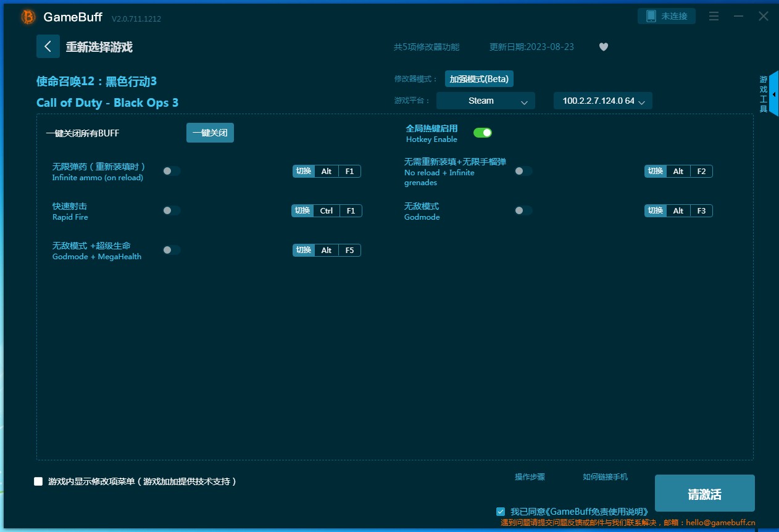Open the hamburger menu icon
This screenshot has height=532, width=779.
[714, 17]
